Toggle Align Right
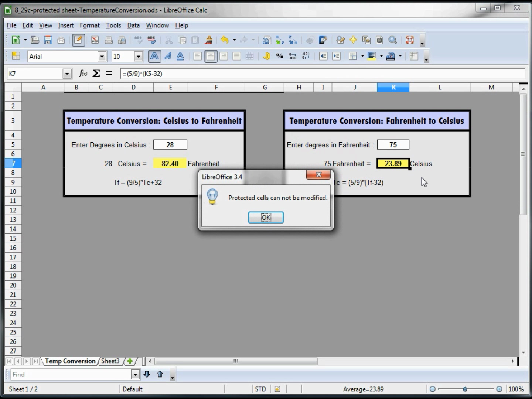This screenshot has width=532, height=399. (224, 56)
